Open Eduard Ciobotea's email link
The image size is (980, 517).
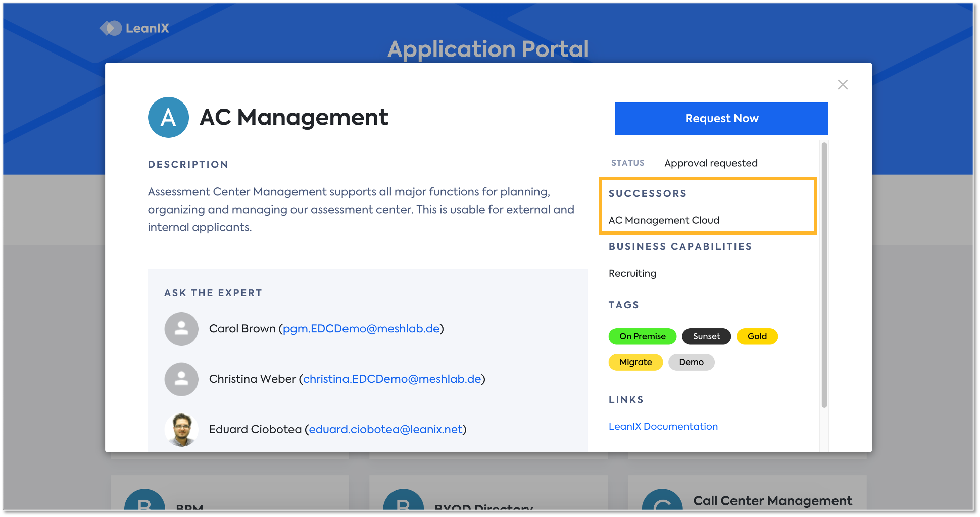385,430
